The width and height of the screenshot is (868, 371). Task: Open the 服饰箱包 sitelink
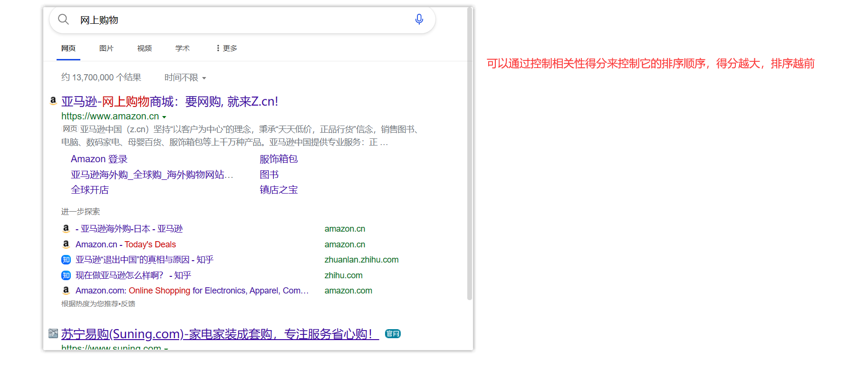click(279, 159)
